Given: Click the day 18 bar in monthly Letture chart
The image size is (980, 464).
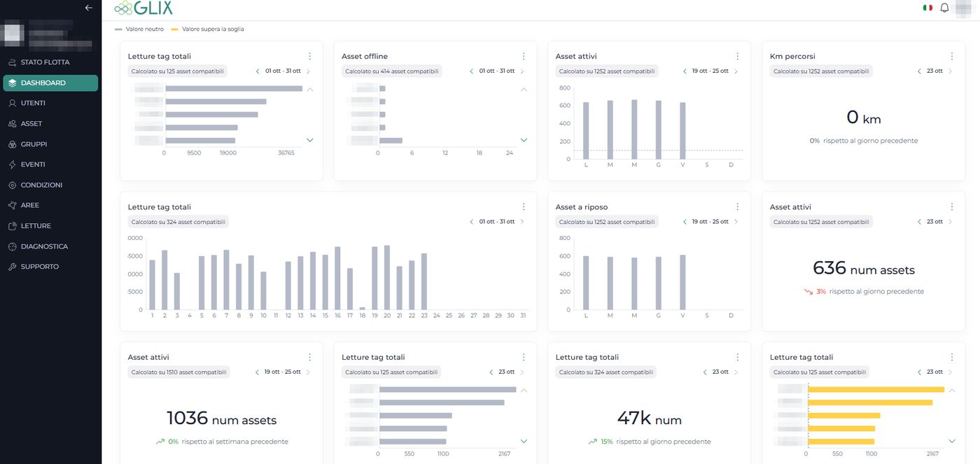Looking at the screenshot, I should click(363, 308).
